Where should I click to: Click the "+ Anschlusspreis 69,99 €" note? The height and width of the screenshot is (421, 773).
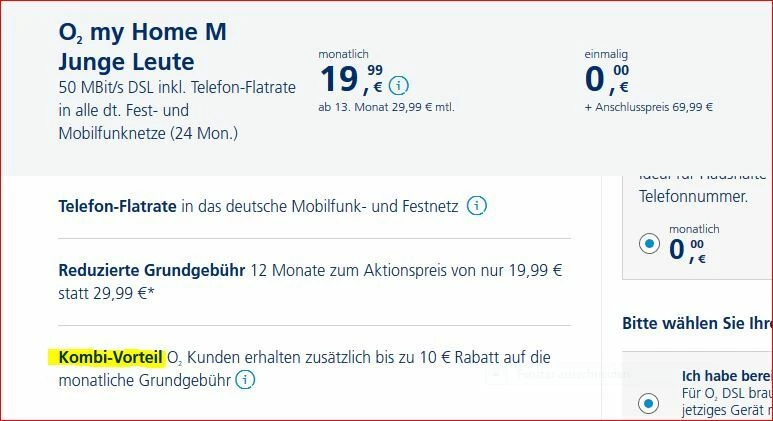coord(649,107)
